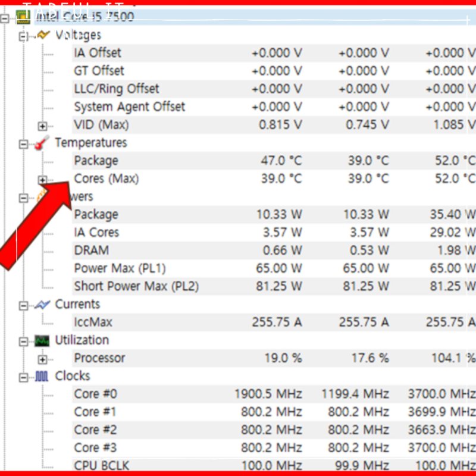Click the 35.40 W Package power value
The image size is (476, 476).
[453, 214]
